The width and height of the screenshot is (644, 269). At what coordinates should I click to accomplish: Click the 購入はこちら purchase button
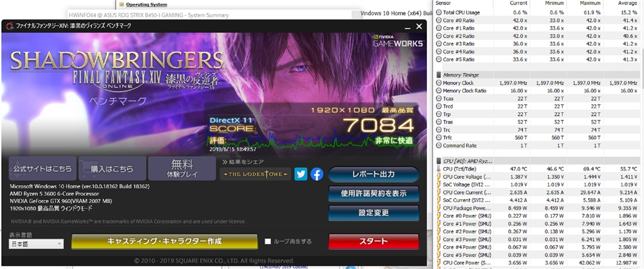coord(112,169)
